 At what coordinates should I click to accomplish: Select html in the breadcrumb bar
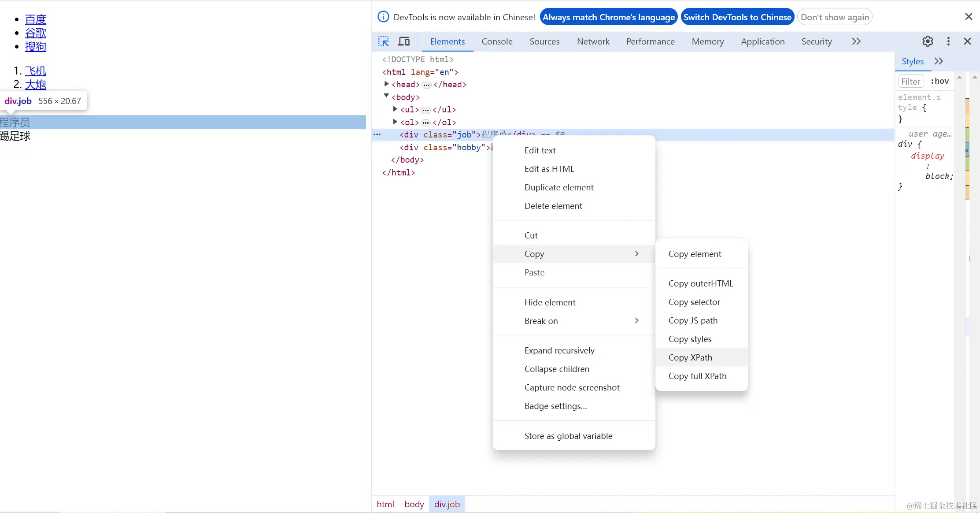click(385, 504)
